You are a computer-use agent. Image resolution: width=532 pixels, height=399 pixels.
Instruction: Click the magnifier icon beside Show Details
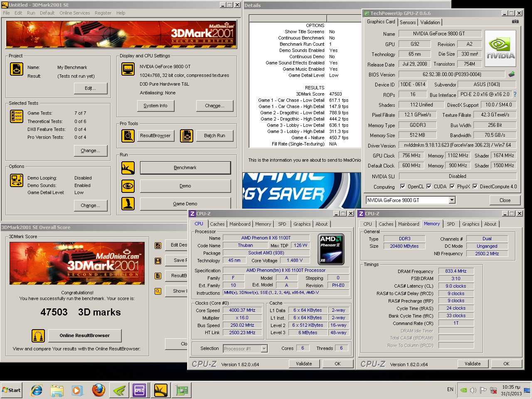coord(158,291)
